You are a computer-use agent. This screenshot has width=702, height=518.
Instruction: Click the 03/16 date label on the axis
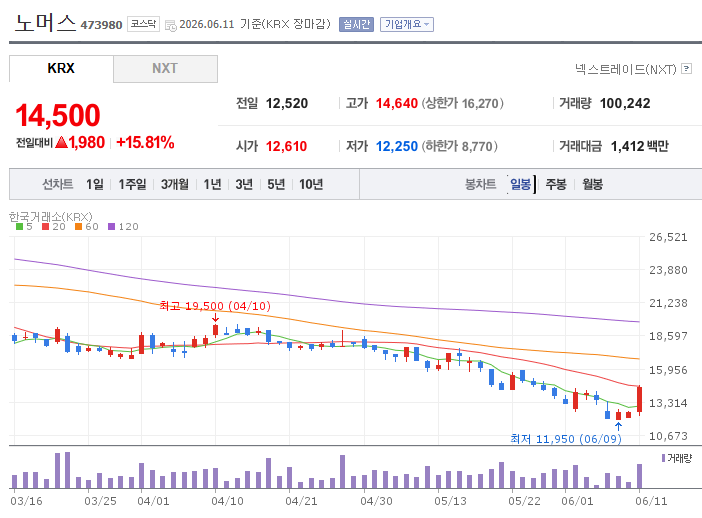[26, 501]
